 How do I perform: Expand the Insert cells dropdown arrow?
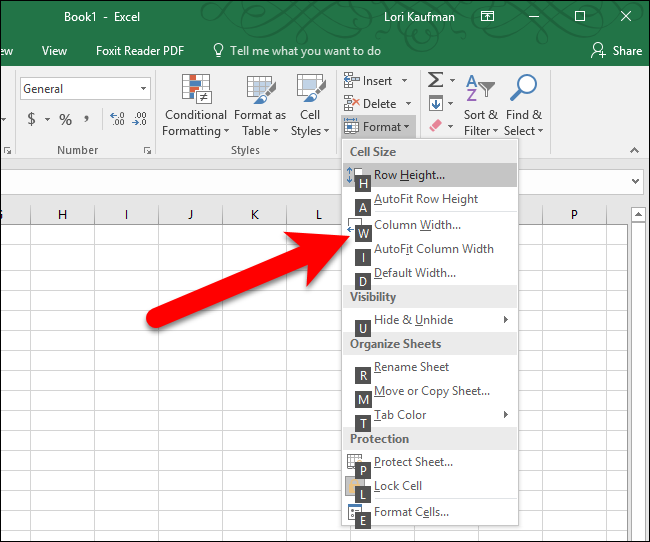(405, 80)
